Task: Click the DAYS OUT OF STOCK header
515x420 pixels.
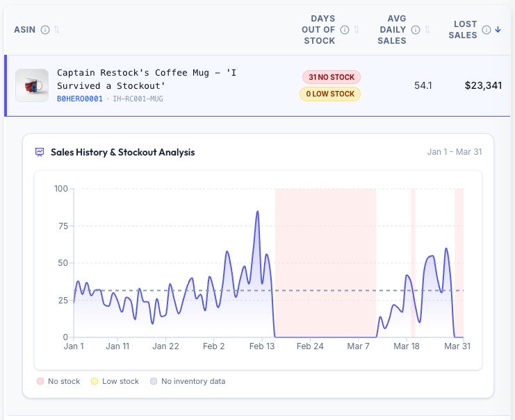Action: [x=318, y=30]
